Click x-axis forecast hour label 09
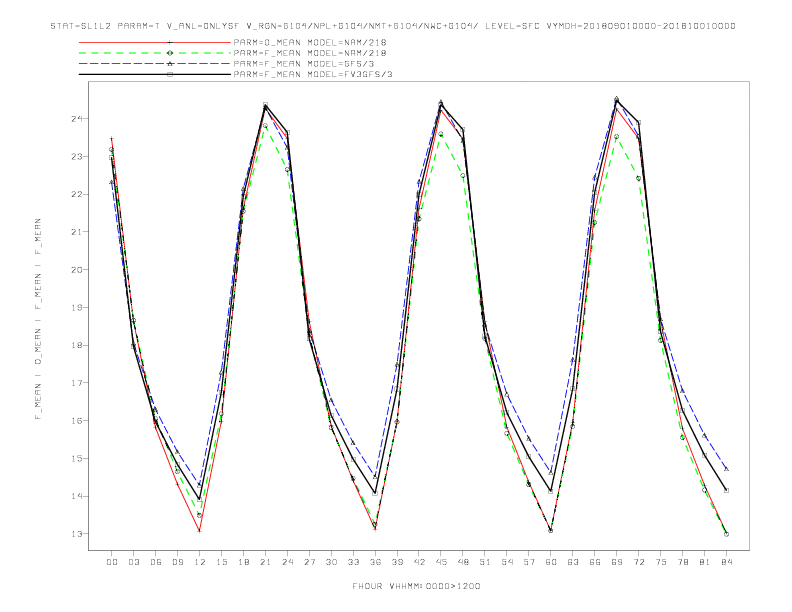Viewport: 792px width, 612px height. (177, 562)
